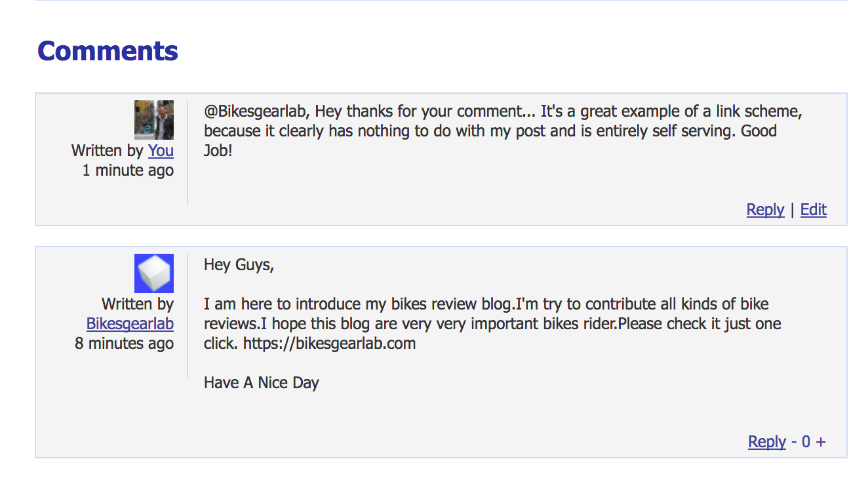Image resolution: width=868 pixels, height=501 pixels.
Task: Click "Written by" label beside the You link
Action: point(107,151)
